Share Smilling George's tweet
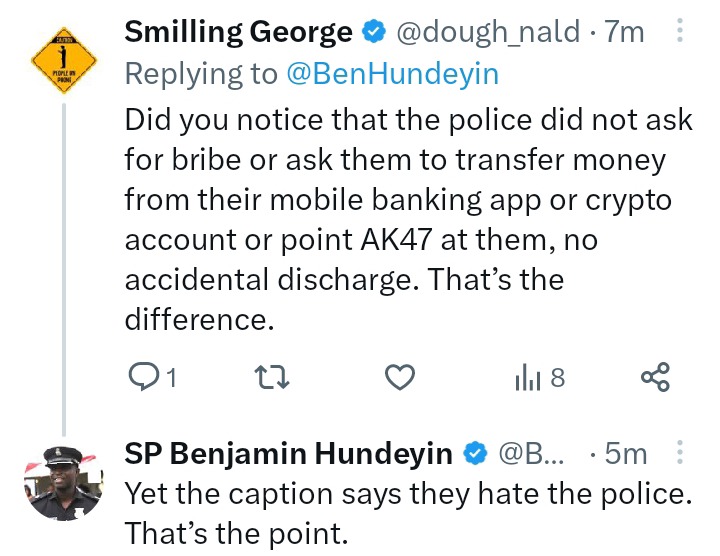720x556 pixels. [x=654, y=377]
